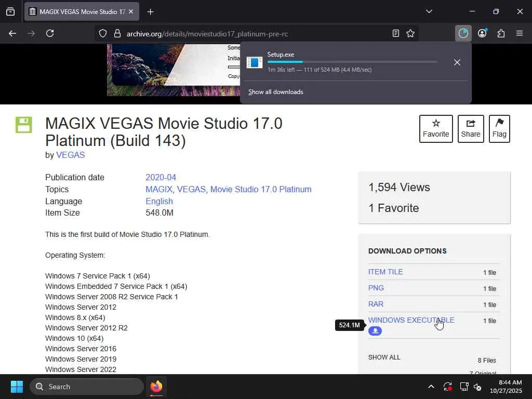Viewport: 532px width, 399px height.
Task: Open the English language link
Action: (x=159, y=201)
